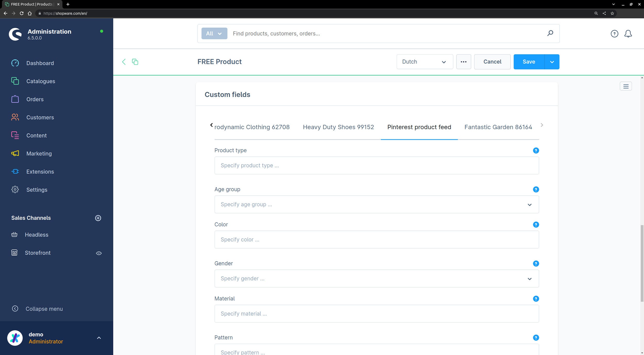Click the Settings navigation icon
This screenshot has height=355, width=644.
(x=15, y=189)
